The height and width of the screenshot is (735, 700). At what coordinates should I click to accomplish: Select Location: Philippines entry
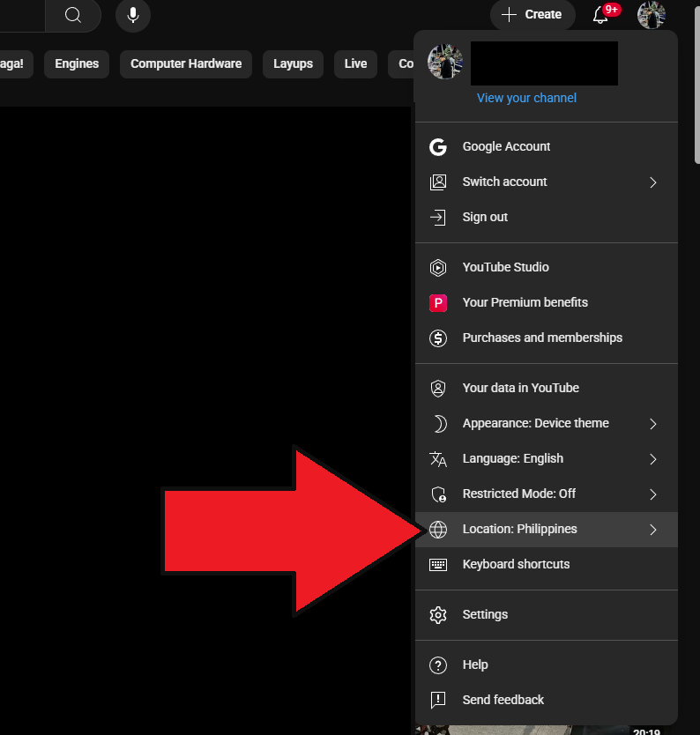coord(547,530)
